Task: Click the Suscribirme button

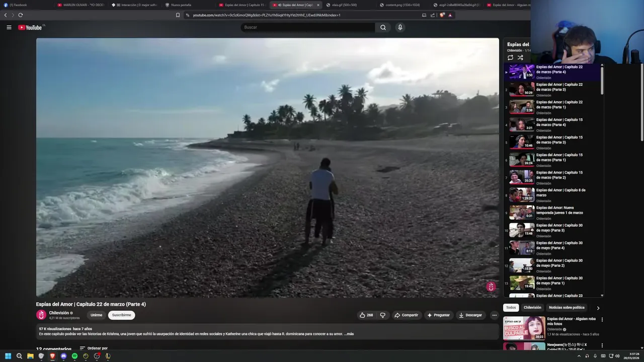Action: point(121,315)
